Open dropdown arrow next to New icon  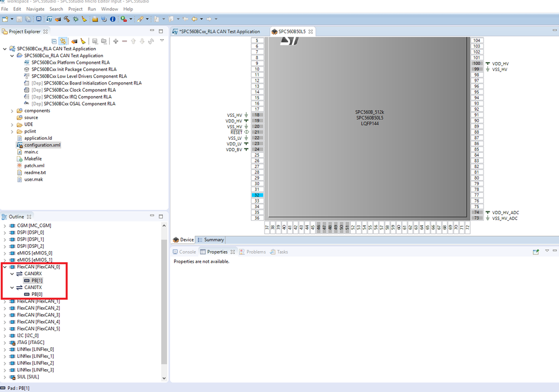12,19
